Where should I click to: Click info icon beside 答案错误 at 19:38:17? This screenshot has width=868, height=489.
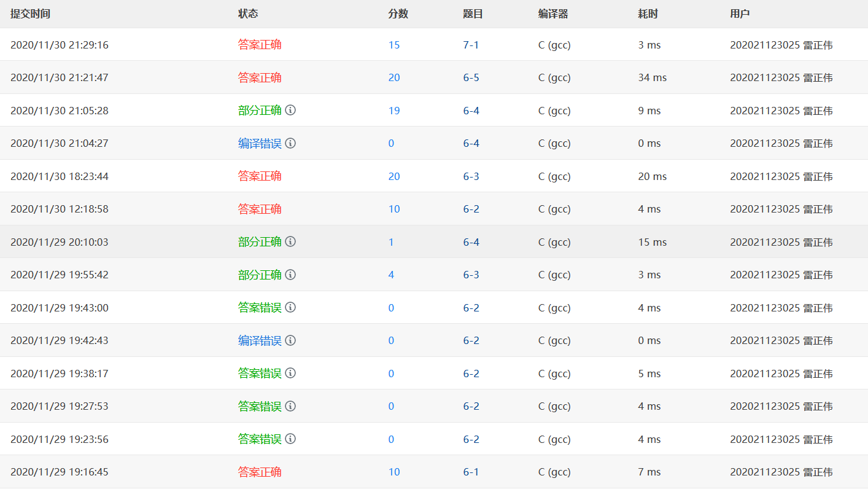pos(291,373)
